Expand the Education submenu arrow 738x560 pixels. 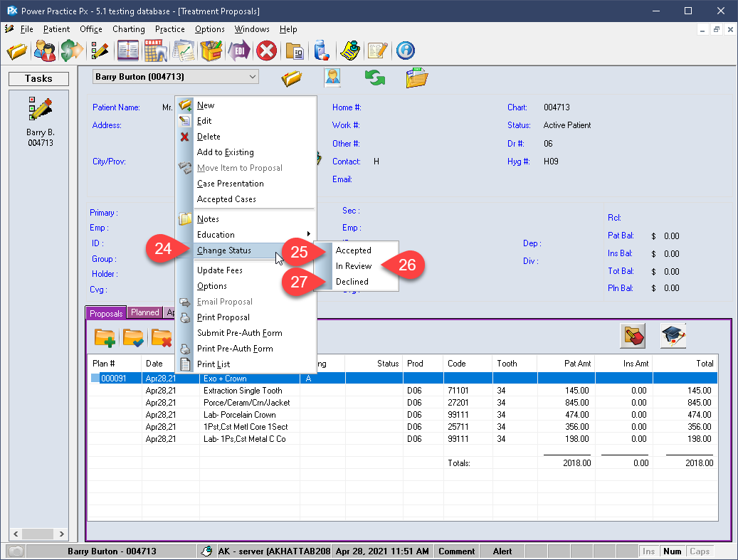point(309,234)
